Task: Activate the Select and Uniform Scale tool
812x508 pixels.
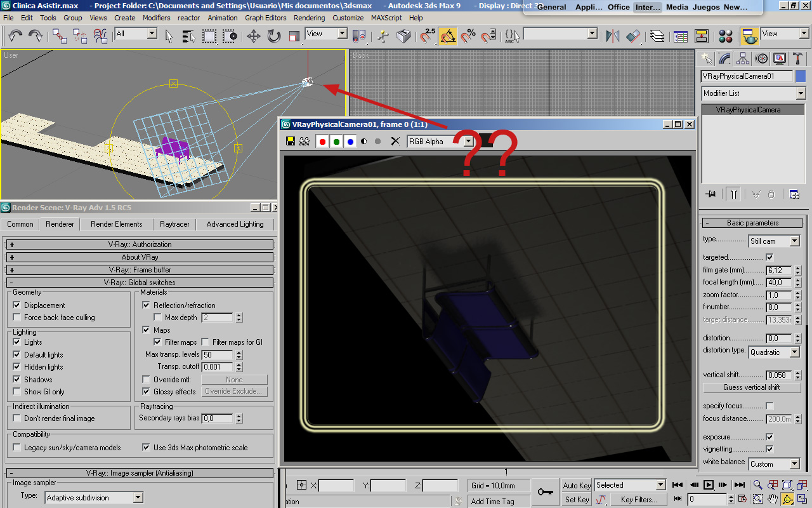Action: coord(294,36)
